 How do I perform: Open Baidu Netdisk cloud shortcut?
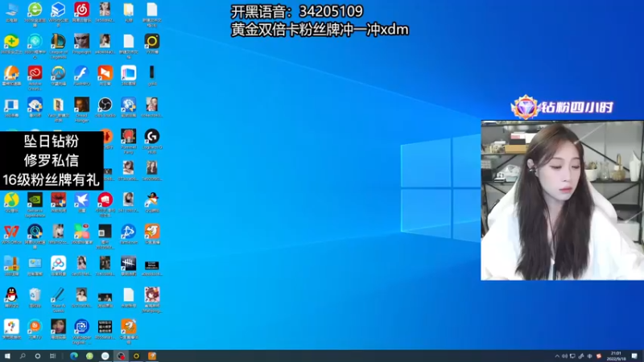coord(58,266)
